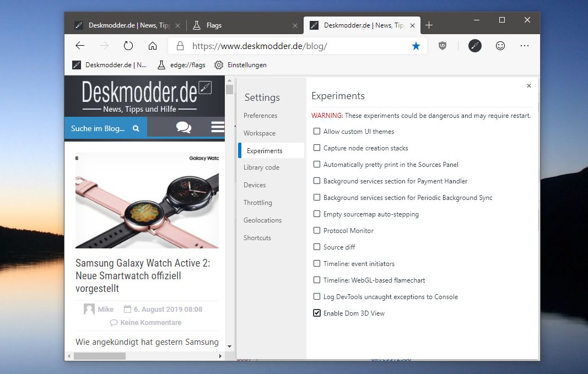Screen dimensions: 588x374
Task: Click the Deskmodder.de site logo
Action: pyautogui.click(x=147, y=96)
